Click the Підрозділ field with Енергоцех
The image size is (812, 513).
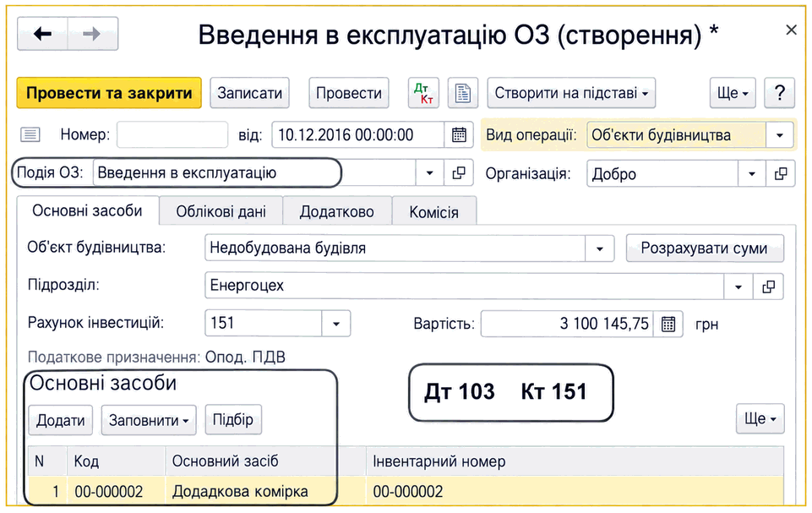click(x=464, y=286)
